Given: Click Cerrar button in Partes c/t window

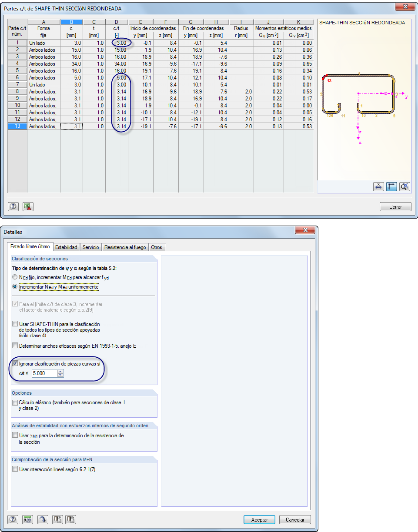Looking at the screenshot, I should [x=395, y=207].
